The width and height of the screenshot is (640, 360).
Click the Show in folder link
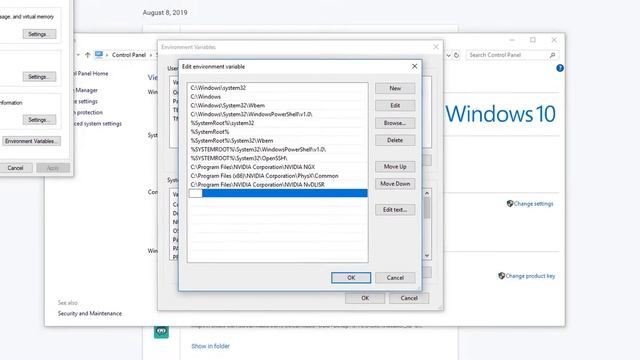tap(211, 346)
